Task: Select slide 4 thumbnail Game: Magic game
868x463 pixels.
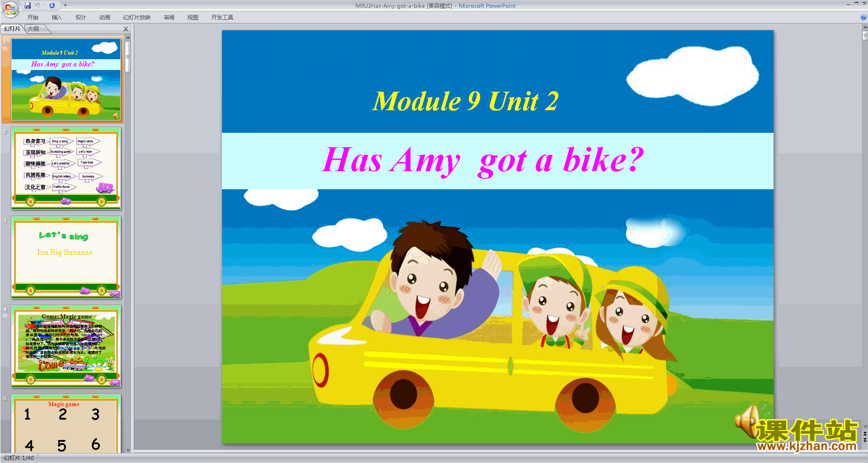Action: coord(66,346)
